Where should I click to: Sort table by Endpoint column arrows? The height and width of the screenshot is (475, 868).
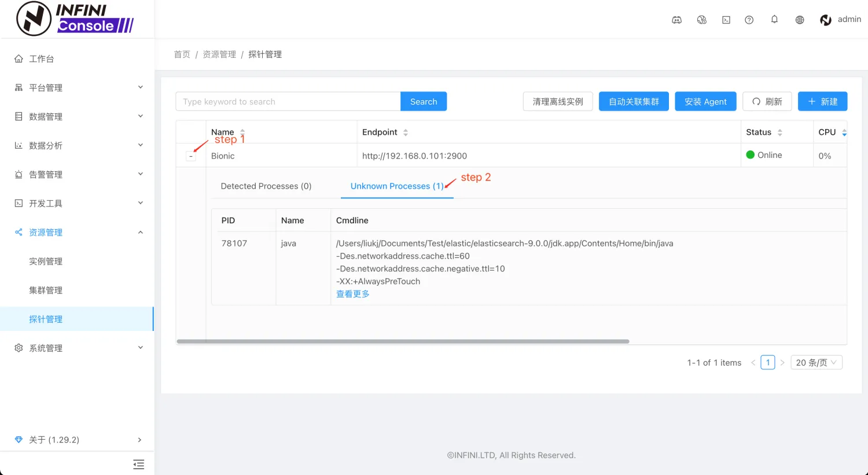pyautogui.click(x=406, y=132)
